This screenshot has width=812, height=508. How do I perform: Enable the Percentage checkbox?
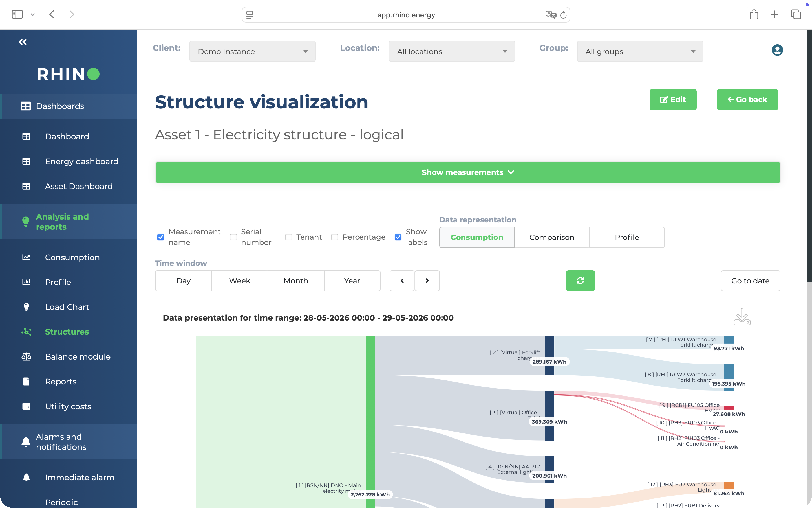pyautogui.click(x=335, y=237)
